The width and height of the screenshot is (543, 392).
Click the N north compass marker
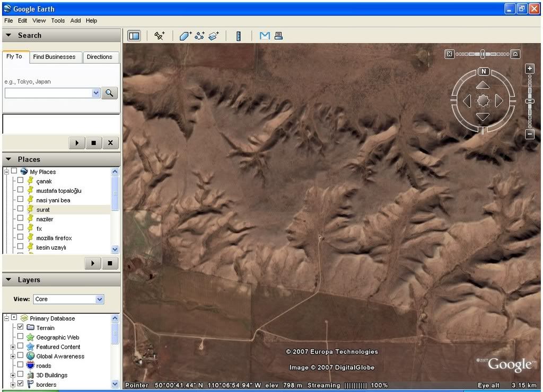(x=484, y=72)
